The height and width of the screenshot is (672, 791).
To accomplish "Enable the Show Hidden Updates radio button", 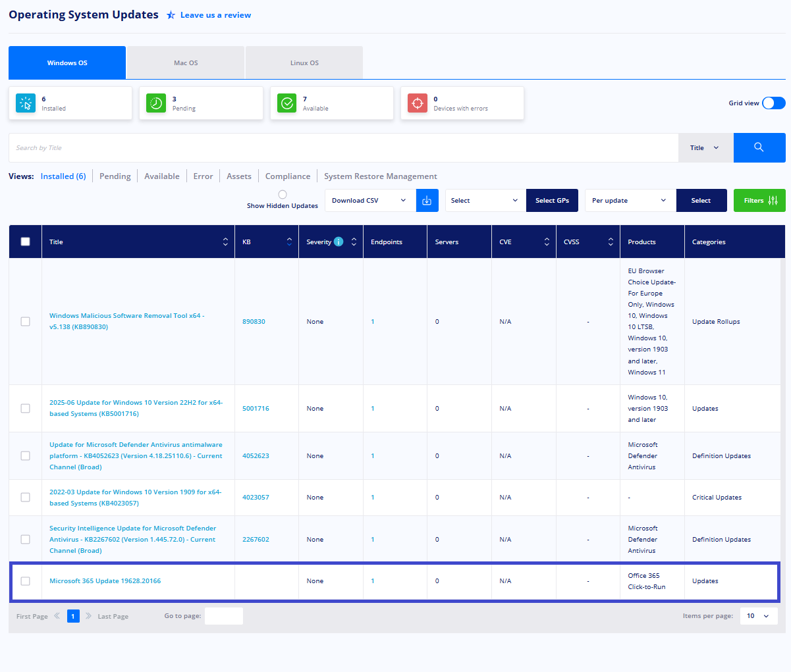I will point(283,194).
